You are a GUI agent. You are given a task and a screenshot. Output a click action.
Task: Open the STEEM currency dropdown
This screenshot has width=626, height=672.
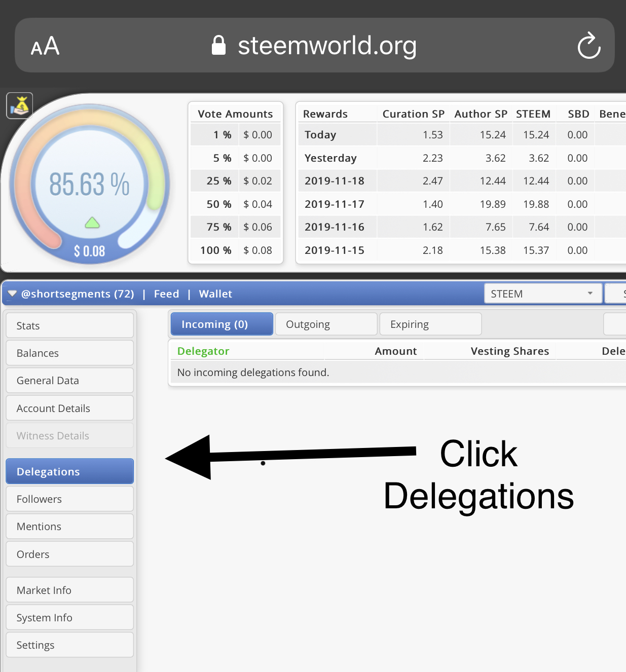point(543,294)
